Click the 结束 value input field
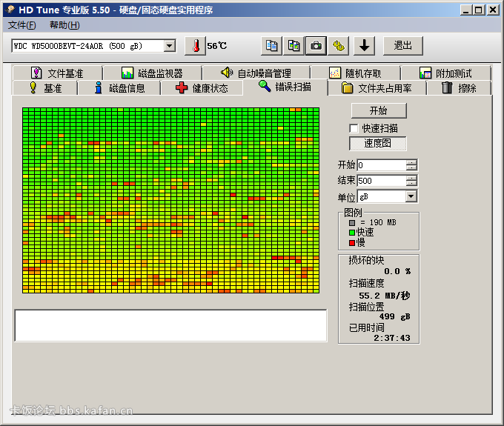This screenshot has width=504, height=426. pyautogui.click(x=382, y=181)
